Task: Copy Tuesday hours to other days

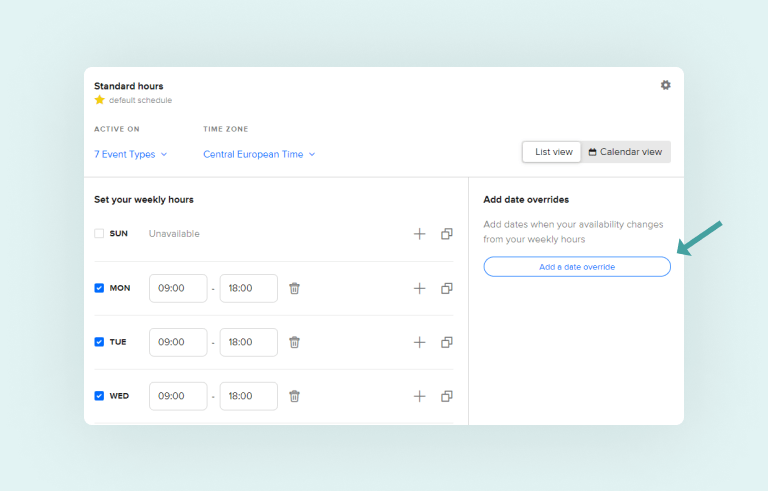Action: pyautogui.click(x=447, y=342)
